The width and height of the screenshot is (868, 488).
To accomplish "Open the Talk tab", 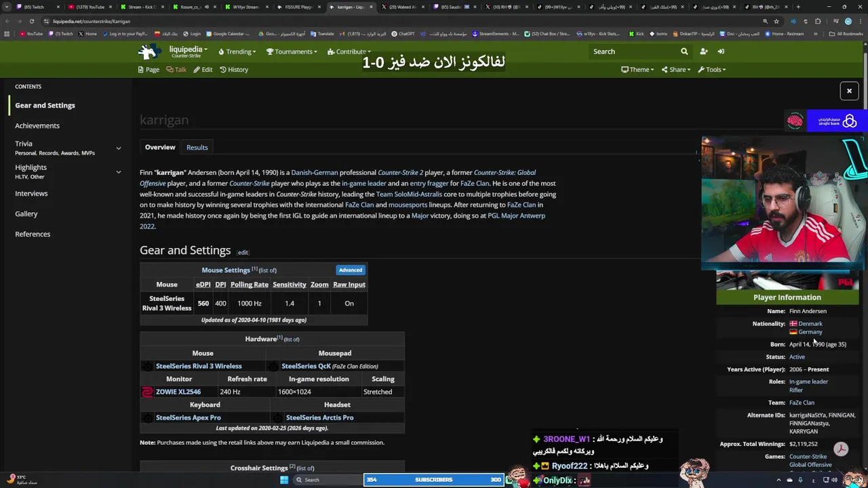I will pyautogui.click(x=176, y=69).
